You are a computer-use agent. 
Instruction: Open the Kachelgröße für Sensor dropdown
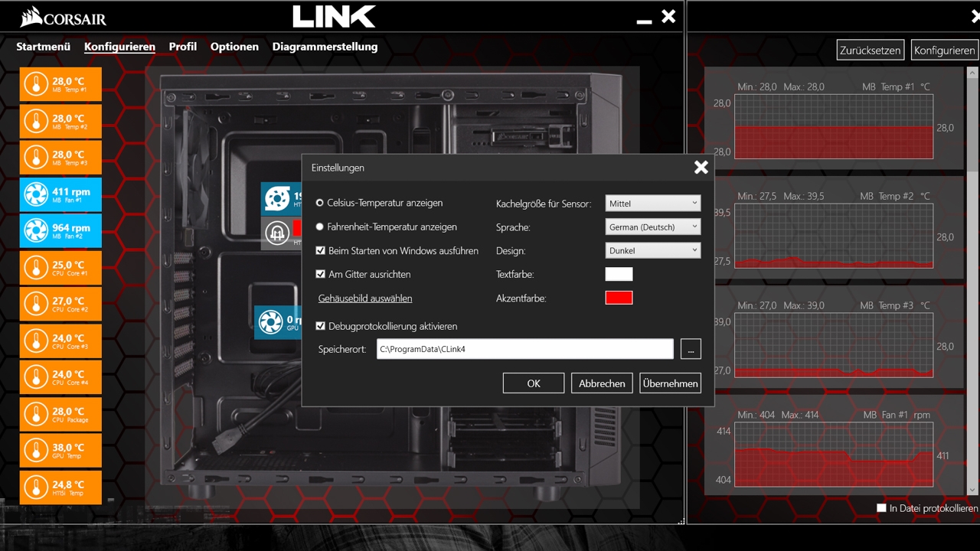653,204
